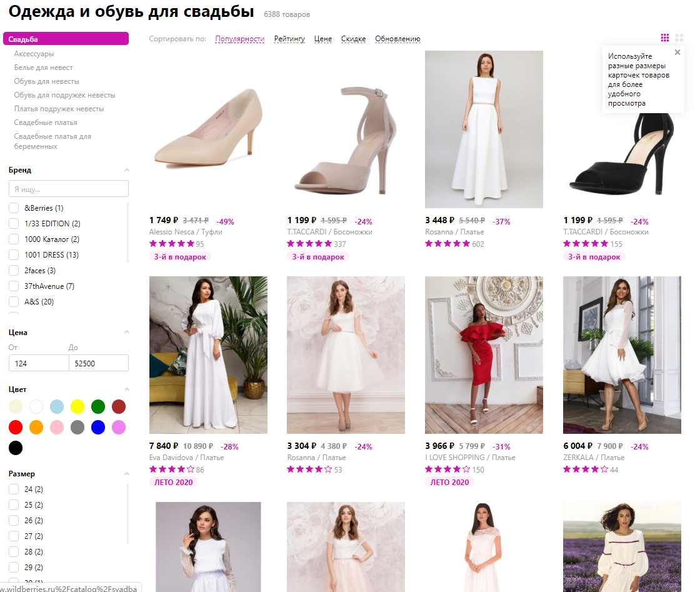This screenshot has height=592, width=700.
Task: Open Обувь для невесты subcategory
Action: tap(46, 81)
